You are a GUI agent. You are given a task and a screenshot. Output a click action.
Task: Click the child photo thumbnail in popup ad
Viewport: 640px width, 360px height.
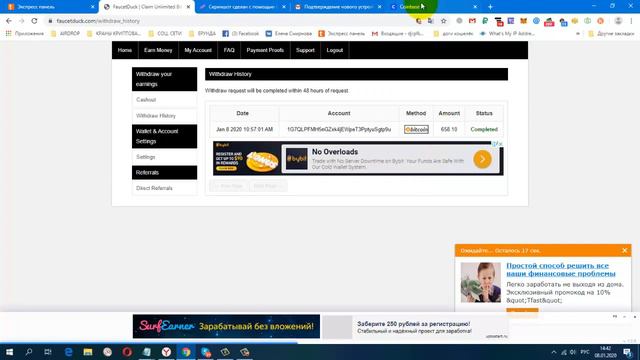[480, 282]
